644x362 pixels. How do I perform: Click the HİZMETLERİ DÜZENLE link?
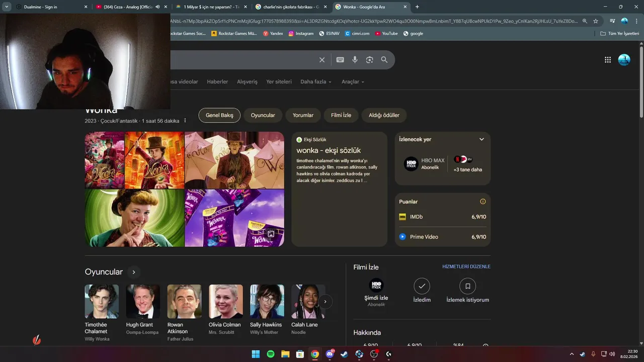pyautogui.click(x=466, y=266)
